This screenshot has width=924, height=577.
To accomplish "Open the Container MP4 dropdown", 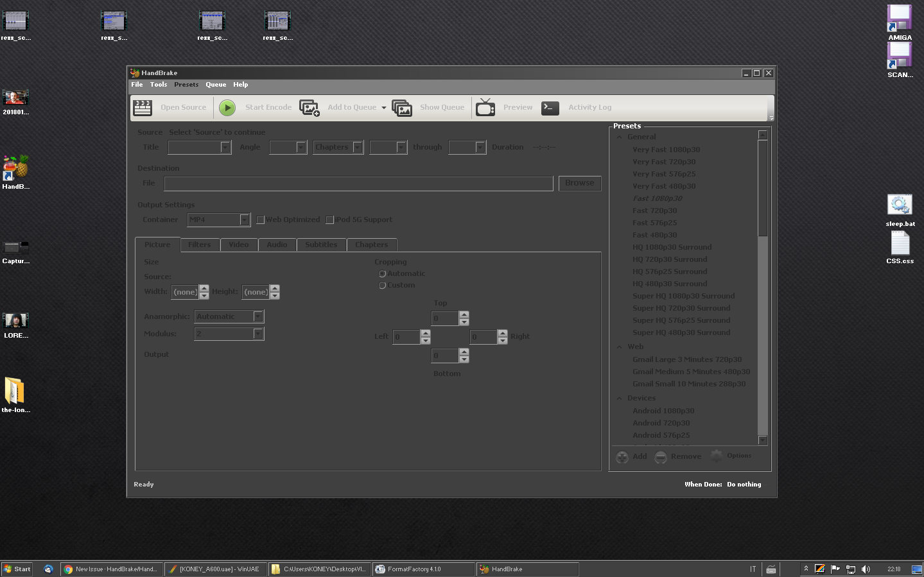I will (x=245, y=220).
